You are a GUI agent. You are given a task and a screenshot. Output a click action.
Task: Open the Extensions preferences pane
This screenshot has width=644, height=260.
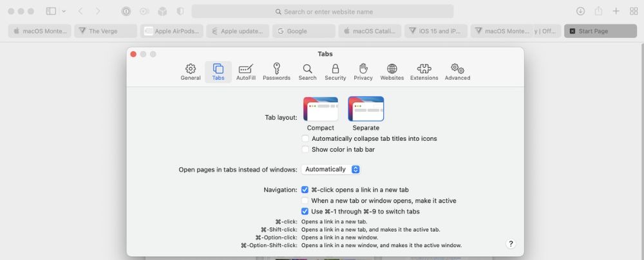coord(424,71)
